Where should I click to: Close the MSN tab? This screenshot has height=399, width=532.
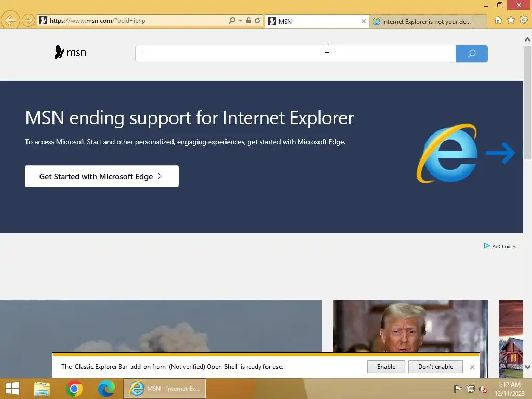363,21
